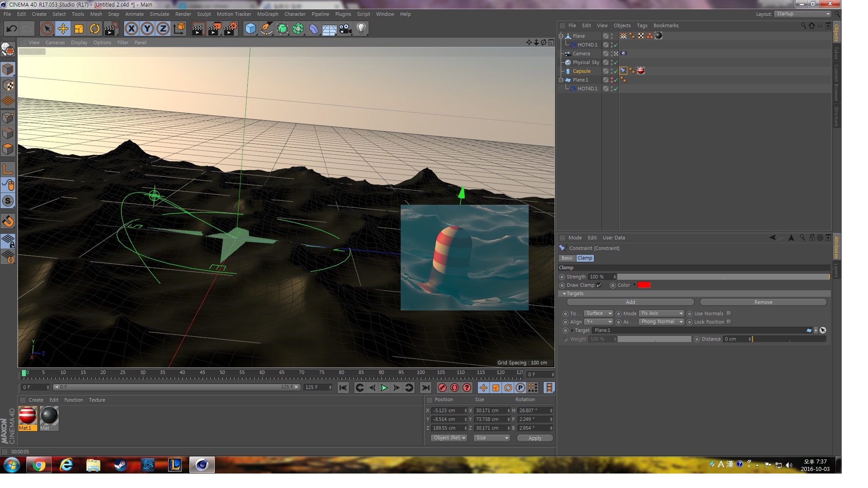Toggle Capsule visibility dots in Objects manager
The width and height of the screenshot is (868, 488).
(612, 71)
